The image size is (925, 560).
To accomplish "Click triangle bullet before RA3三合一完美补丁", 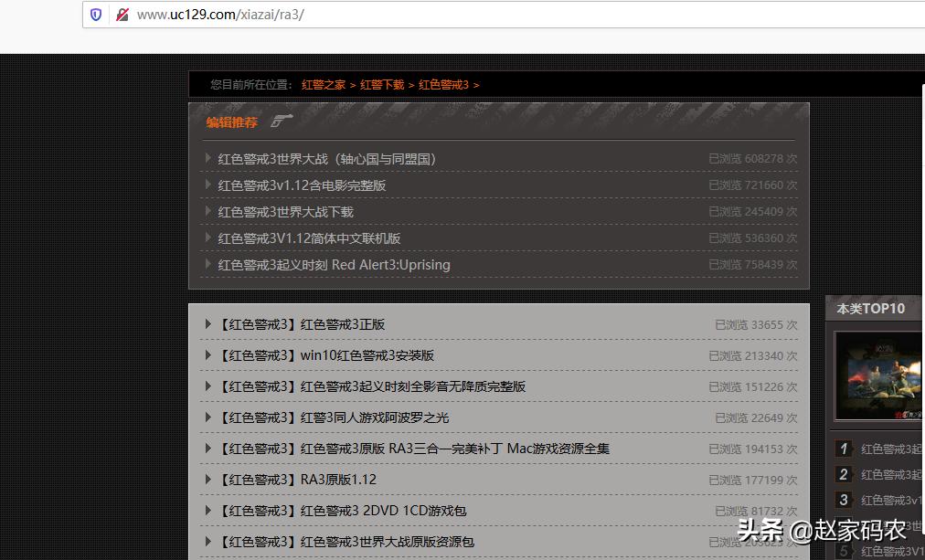I will click(x=207, y=448).
